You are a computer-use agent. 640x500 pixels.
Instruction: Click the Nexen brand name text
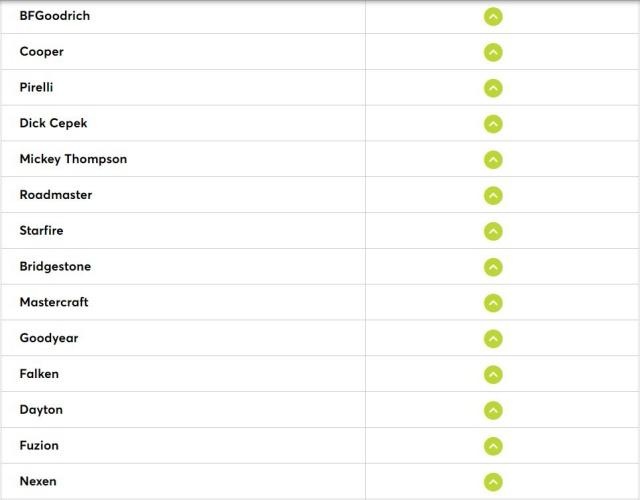click(38, 481)
